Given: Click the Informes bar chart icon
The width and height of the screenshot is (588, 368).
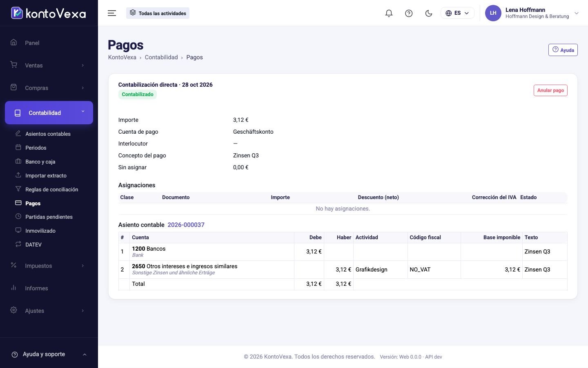Looking at the screenshot, I should coord(13,288).
